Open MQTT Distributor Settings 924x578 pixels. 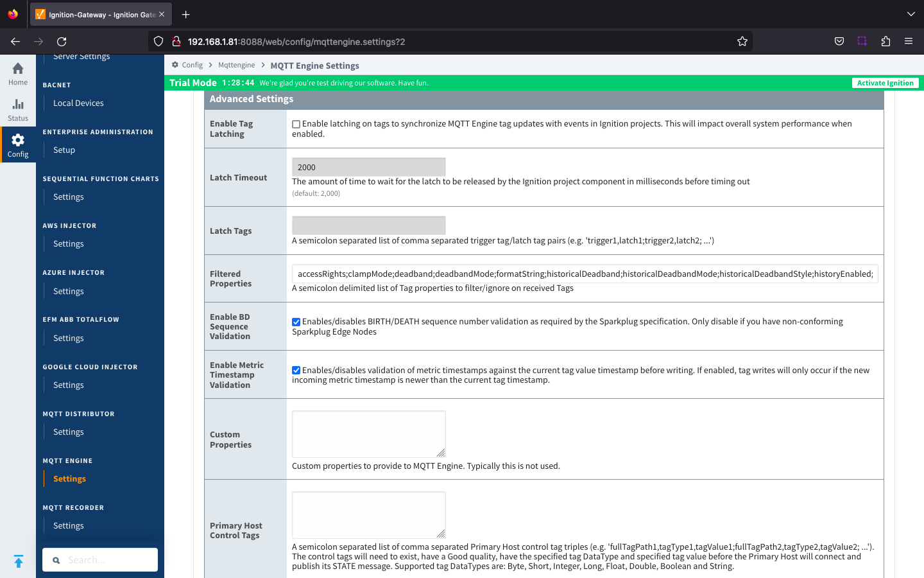[x=69, y=432]
